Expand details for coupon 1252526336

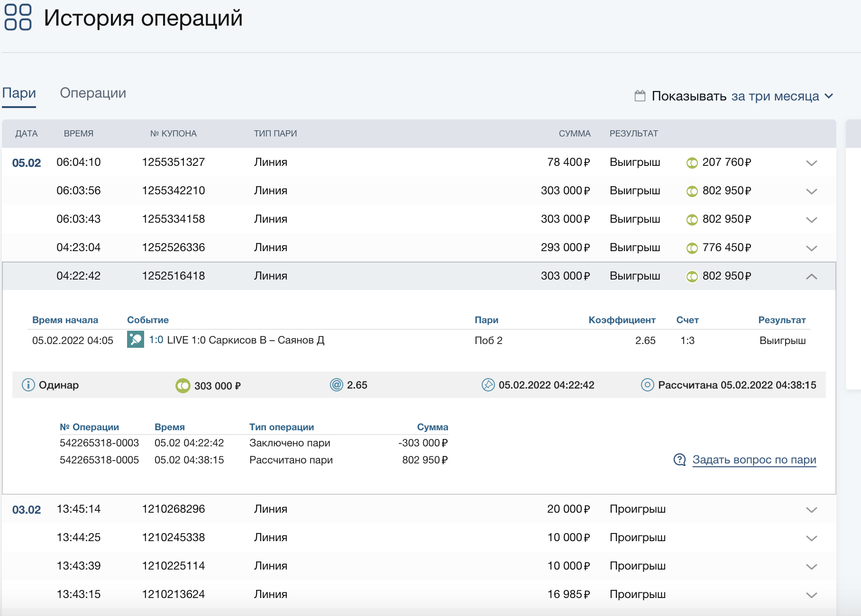[811, 248]
